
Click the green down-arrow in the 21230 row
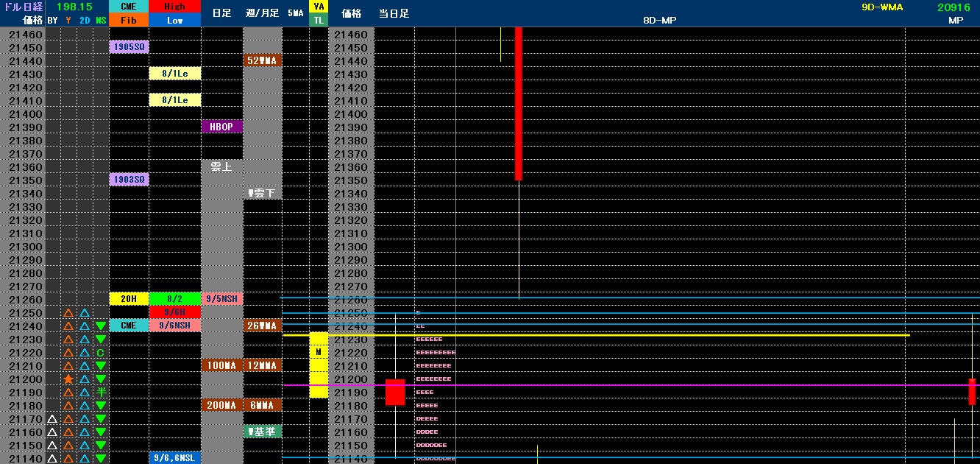tap(101, 340)
